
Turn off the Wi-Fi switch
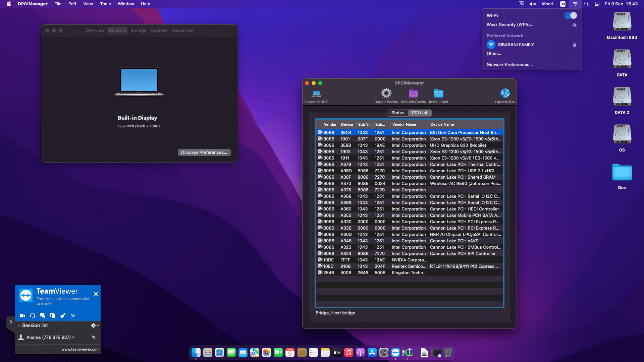(571, 15)
